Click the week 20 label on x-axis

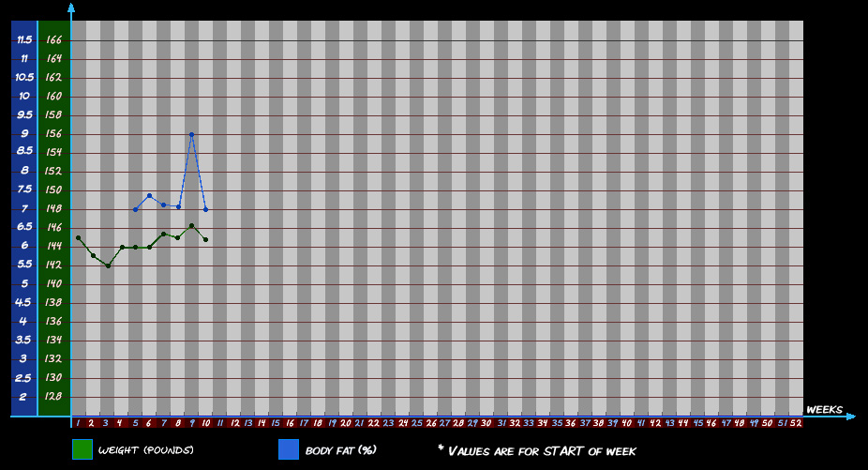(x=346, y=423)
